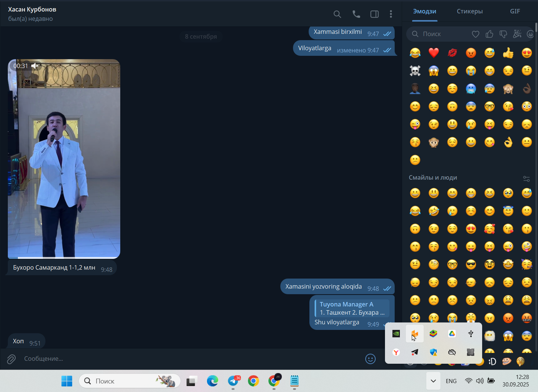Click the attach file paperclip icon
The width and height of the screenshot is (538, 392).
(x=11, y=359)
